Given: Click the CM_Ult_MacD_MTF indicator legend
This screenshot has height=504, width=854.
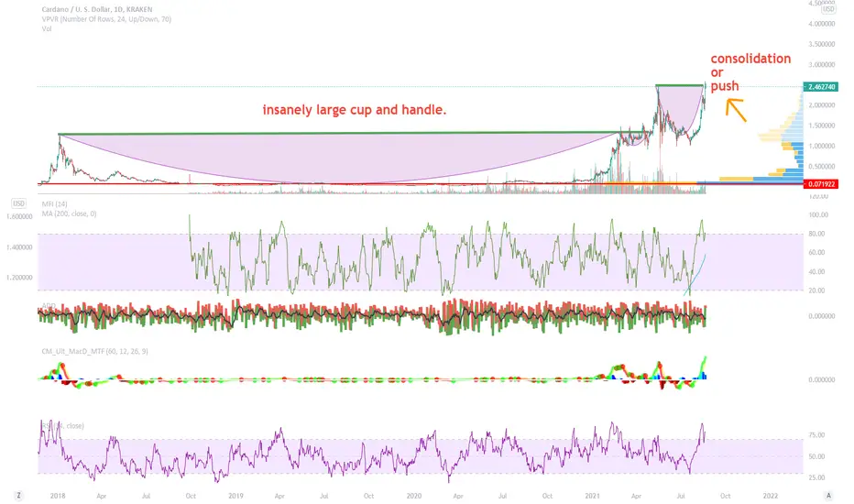Looking at the screenshot, I should pos(94,352).
